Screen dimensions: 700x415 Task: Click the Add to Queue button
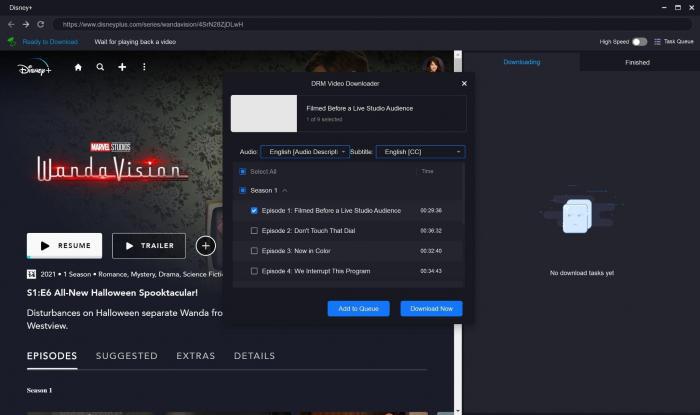tap(358, 309)
